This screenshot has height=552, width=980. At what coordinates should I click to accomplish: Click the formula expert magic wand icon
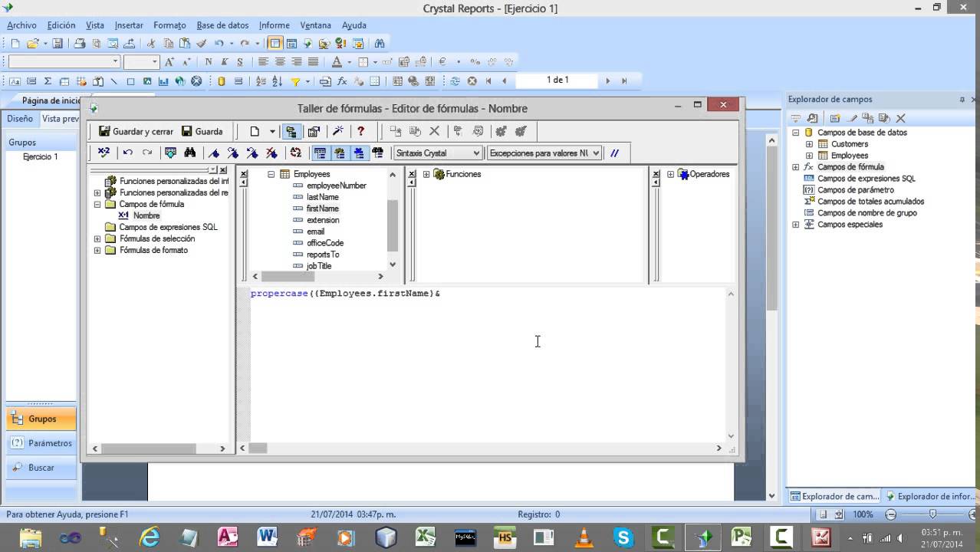(x=337, y=131)
